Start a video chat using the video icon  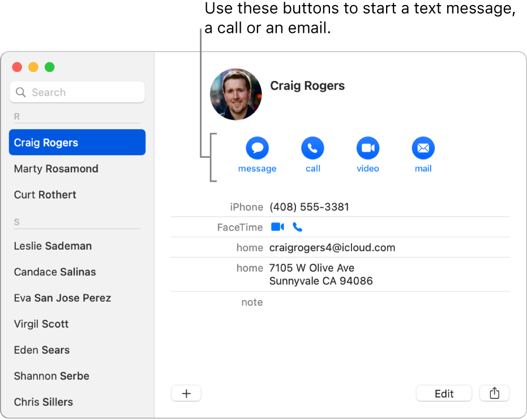367,148
